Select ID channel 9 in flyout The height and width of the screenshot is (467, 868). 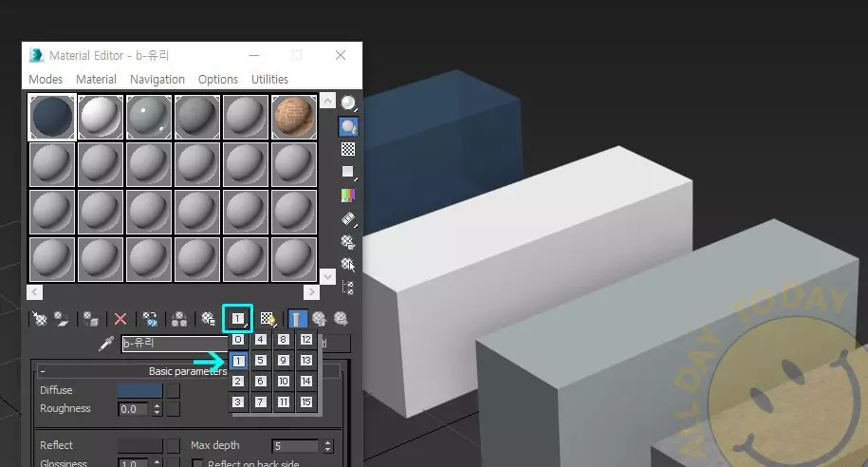pos(284,361)
